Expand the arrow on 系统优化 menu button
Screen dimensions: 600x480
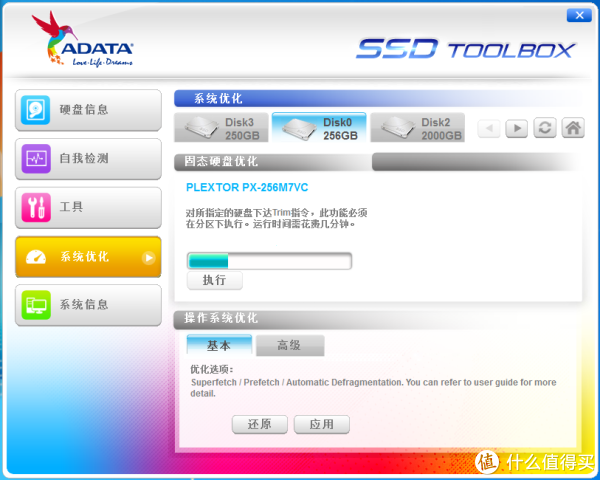pos(148,258)
